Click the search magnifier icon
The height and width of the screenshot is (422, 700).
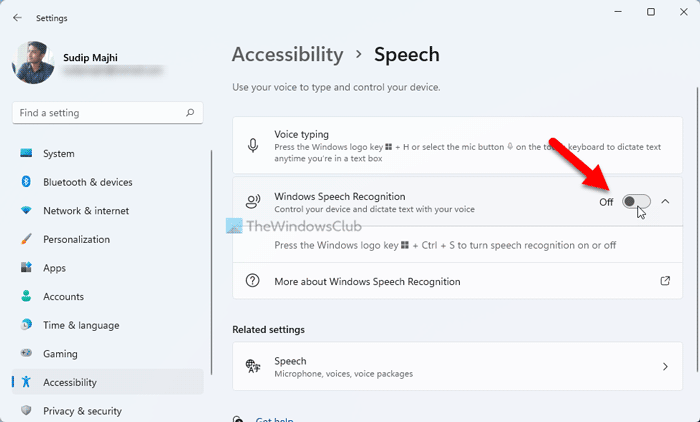point(190,113)
